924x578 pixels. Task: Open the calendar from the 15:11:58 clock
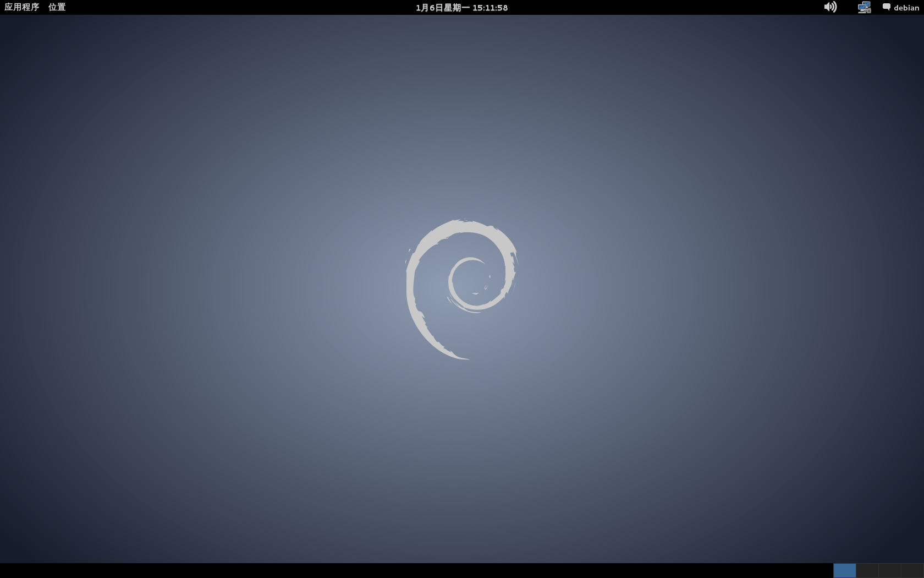(461, 8)
